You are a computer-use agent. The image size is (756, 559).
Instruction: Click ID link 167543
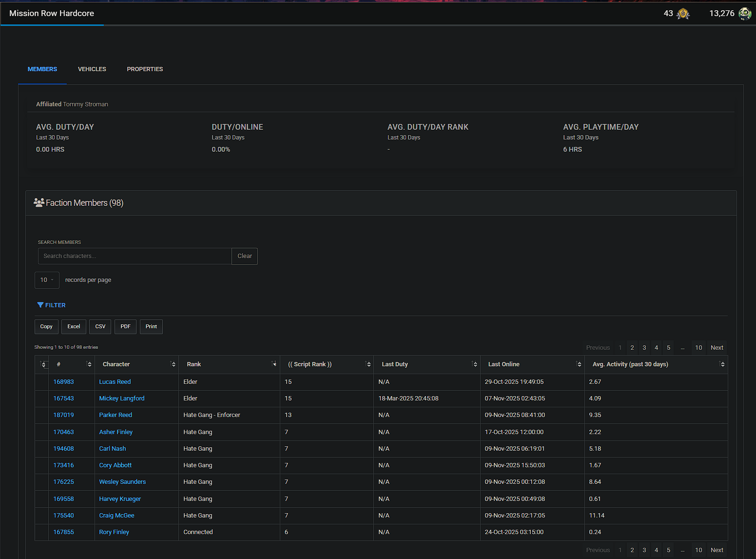pos(64,399)
